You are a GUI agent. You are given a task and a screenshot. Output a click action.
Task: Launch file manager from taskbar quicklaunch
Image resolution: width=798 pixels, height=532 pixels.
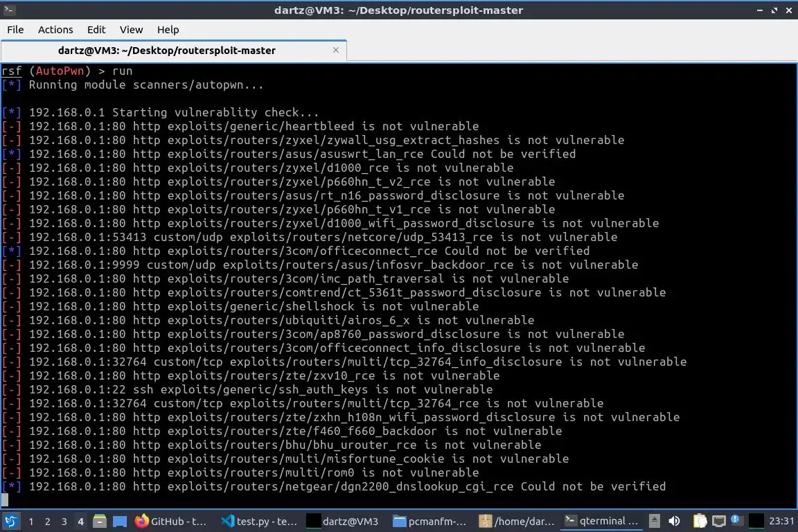pyautogui.click(x=100, y=522)
